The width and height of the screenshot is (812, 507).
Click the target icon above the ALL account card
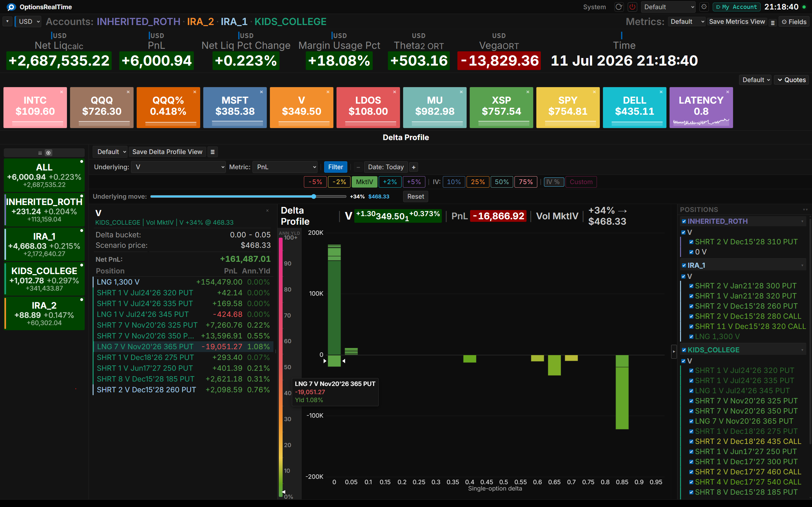[49, 153]
